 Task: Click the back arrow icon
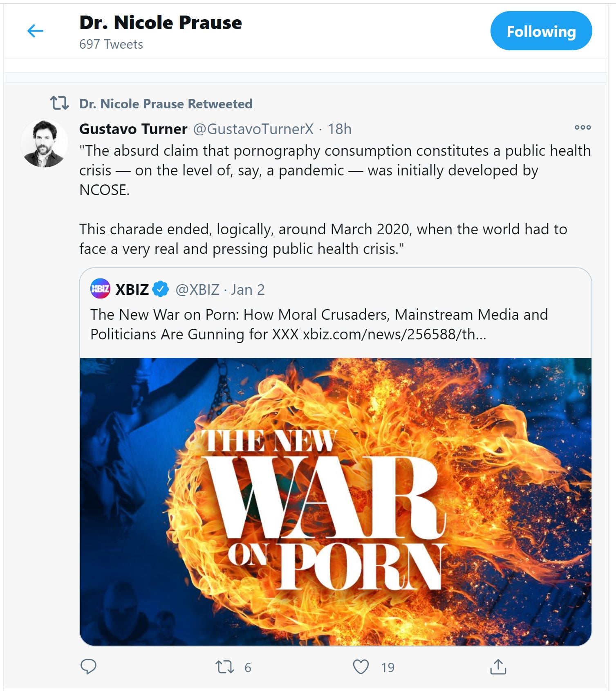[x=35, y=31]
